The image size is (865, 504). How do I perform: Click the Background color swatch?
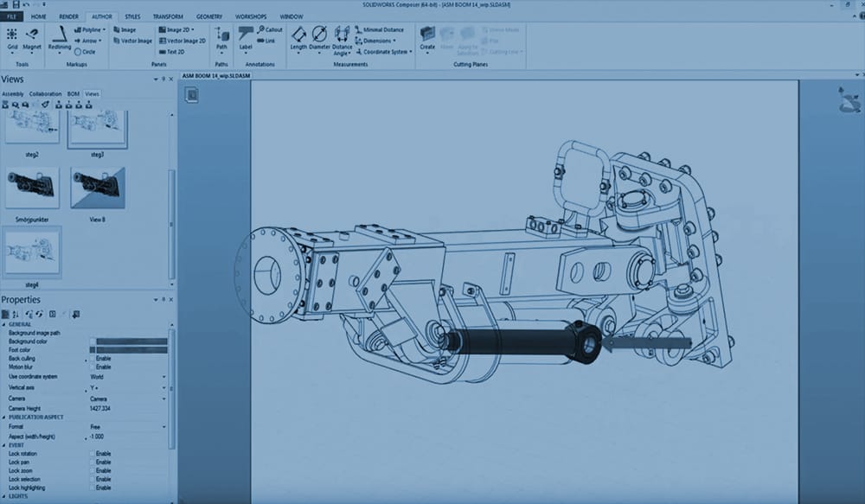click(x=130, y=341)
